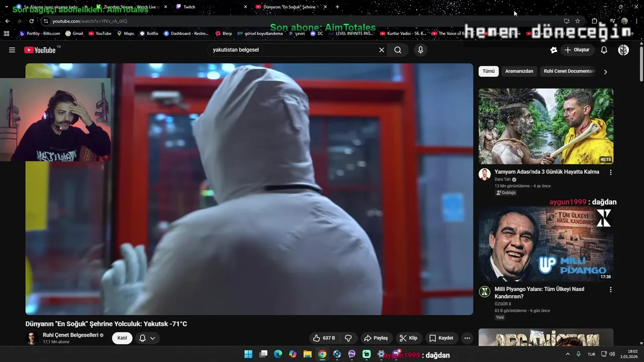Image resolution: width=644 pixels, height=362 pixels.
Task: Open File Explorer from the taskbar
Action: (307, 354)
